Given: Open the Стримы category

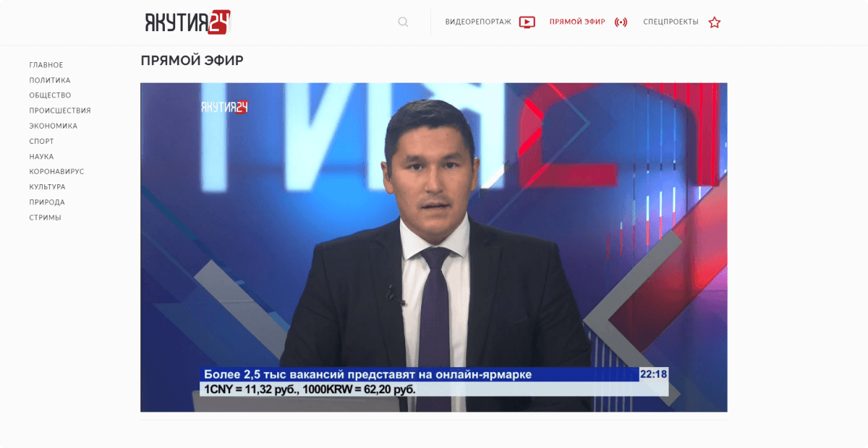Looking at the screenshot, I should pos(45,217).
